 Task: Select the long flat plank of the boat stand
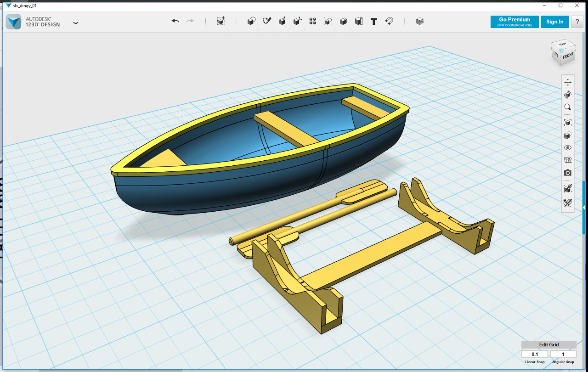coord(372,255)
